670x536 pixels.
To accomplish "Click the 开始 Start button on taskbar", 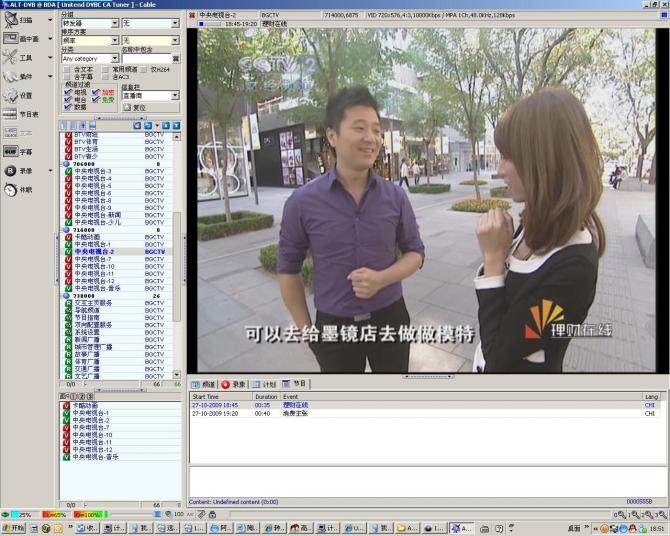I will pyautogui.click(x=13, y=528).
